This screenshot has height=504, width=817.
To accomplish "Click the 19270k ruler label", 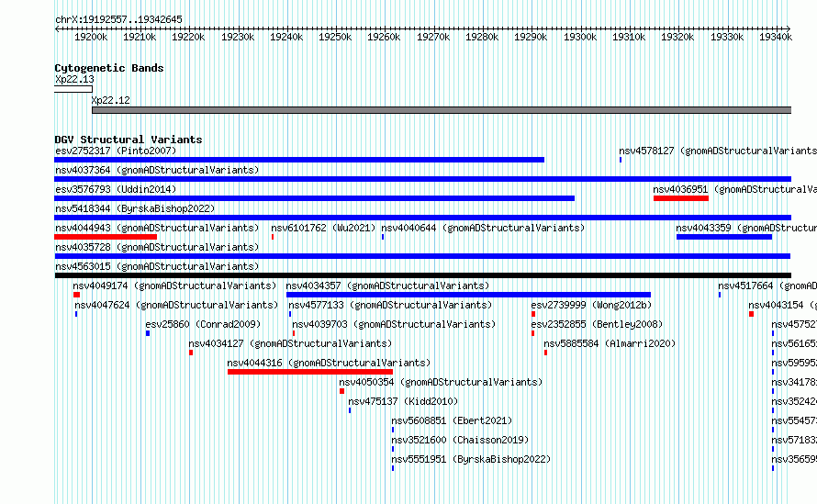I will [x=433, y=37].
